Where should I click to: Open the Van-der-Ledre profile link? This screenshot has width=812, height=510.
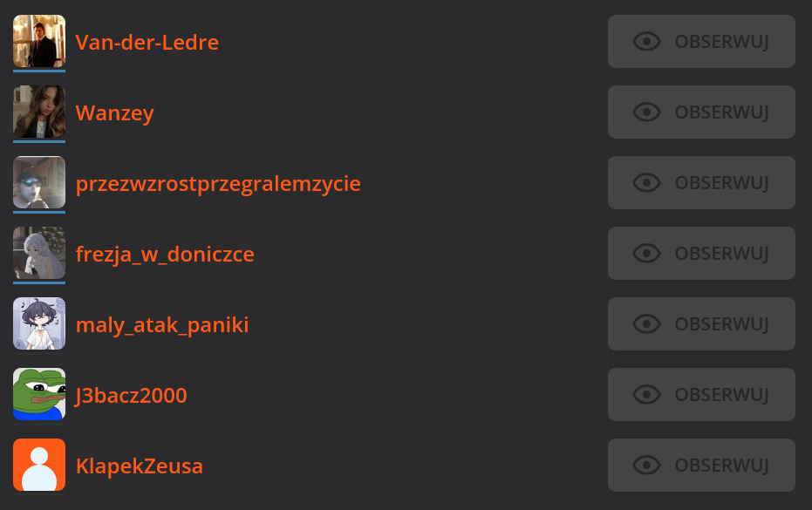point(147,42)
